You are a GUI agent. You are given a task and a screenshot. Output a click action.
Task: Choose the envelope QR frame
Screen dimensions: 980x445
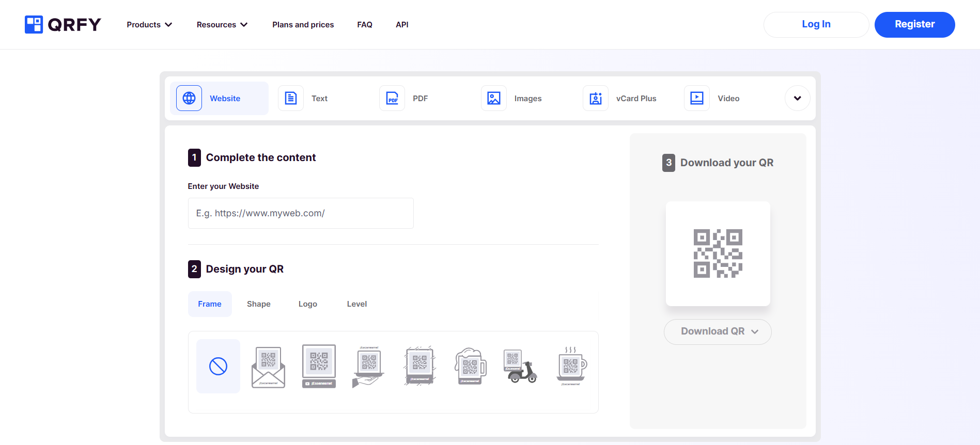268,367
